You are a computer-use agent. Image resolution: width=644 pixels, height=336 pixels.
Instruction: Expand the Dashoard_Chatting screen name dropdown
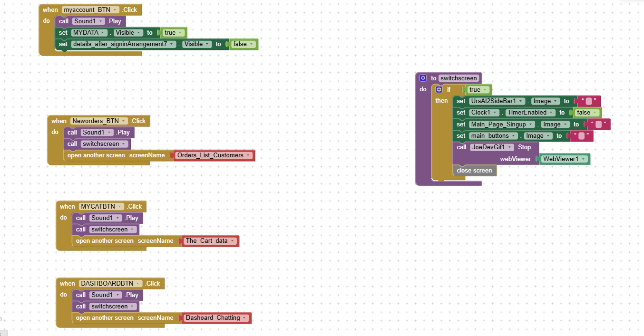pos(244,318)
